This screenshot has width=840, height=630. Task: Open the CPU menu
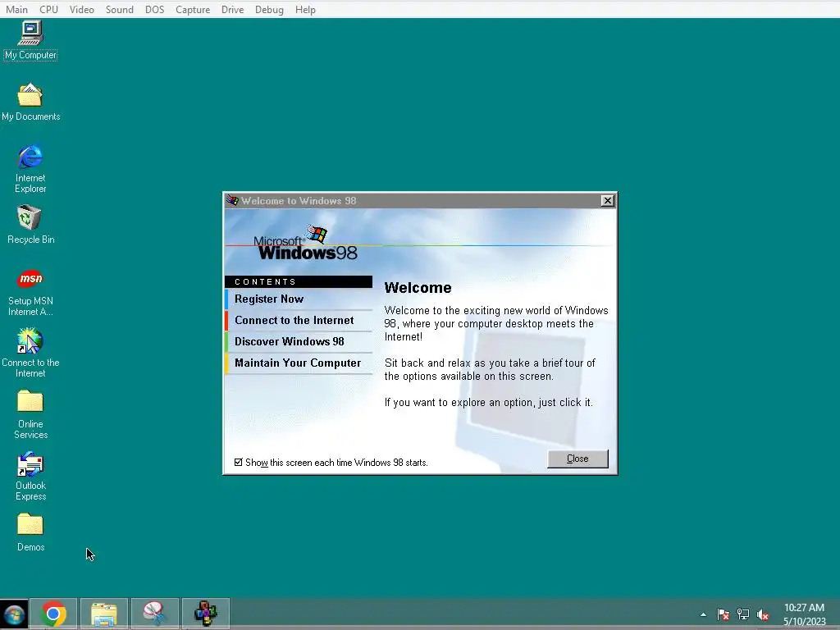48,10
